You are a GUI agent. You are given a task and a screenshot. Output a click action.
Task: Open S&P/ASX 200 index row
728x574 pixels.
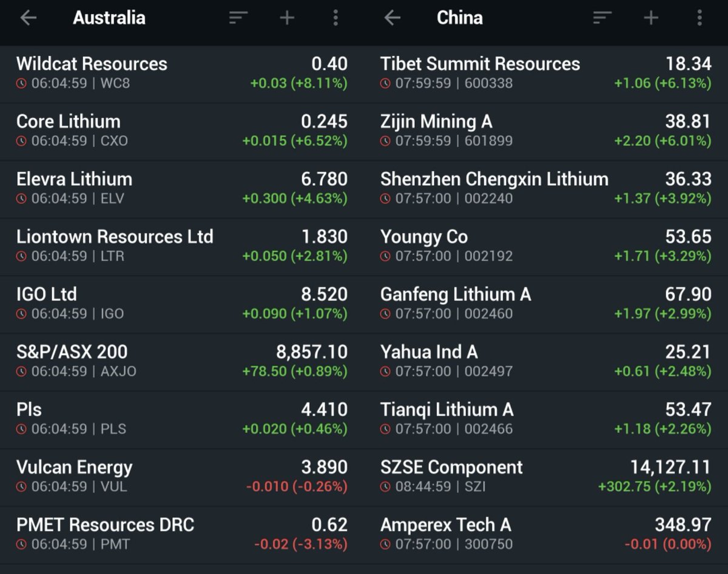tap(182, 362)
